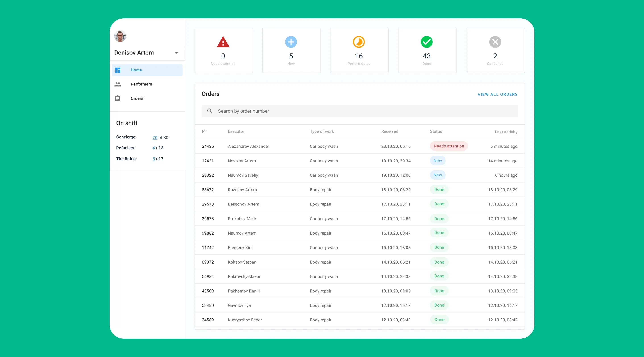
Task: Click the orange Performed by clock icon
Action: [359, 42]
